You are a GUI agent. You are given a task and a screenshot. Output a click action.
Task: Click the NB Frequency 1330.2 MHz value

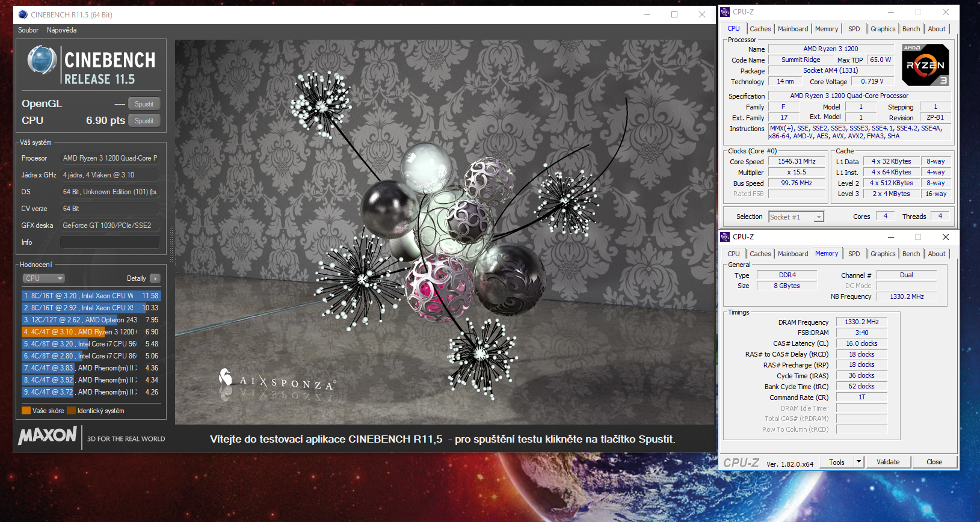click(x=907, y=297)
